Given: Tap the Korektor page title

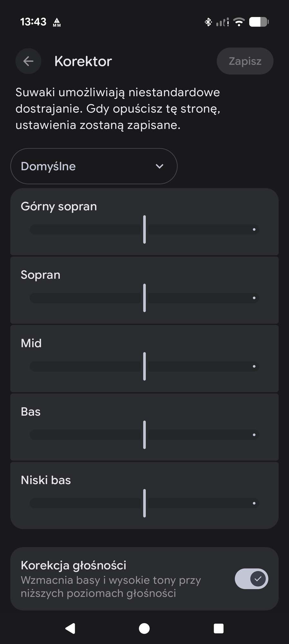Looking at the screenshot, I should pyautogui.click(x=83, y=61).
